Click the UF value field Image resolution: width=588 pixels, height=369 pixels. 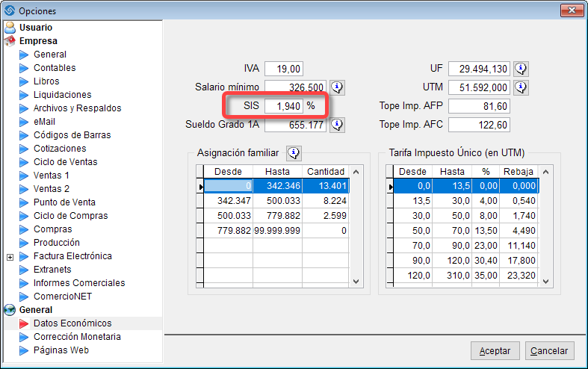479,69
